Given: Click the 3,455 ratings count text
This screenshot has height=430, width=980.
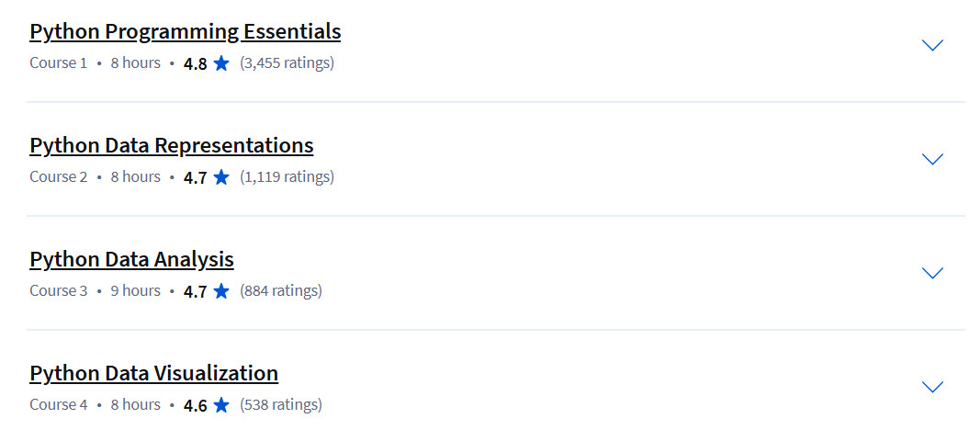Looking at the screenshot, I should [287, 63].
